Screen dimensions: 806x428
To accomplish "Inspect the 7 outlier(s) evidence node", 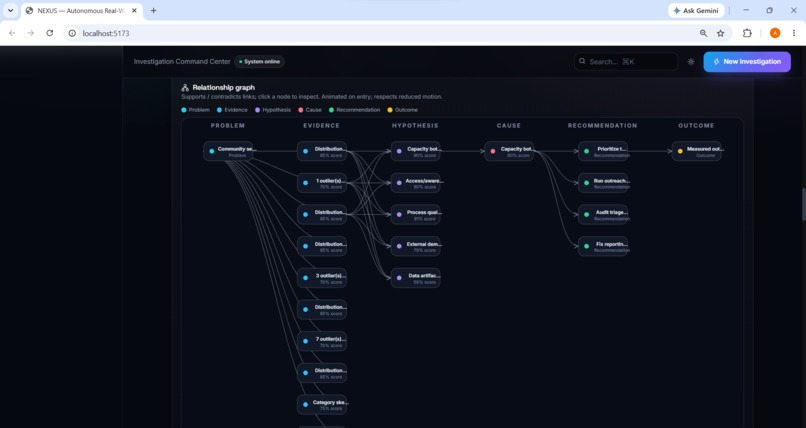I will tap(322, 341).
